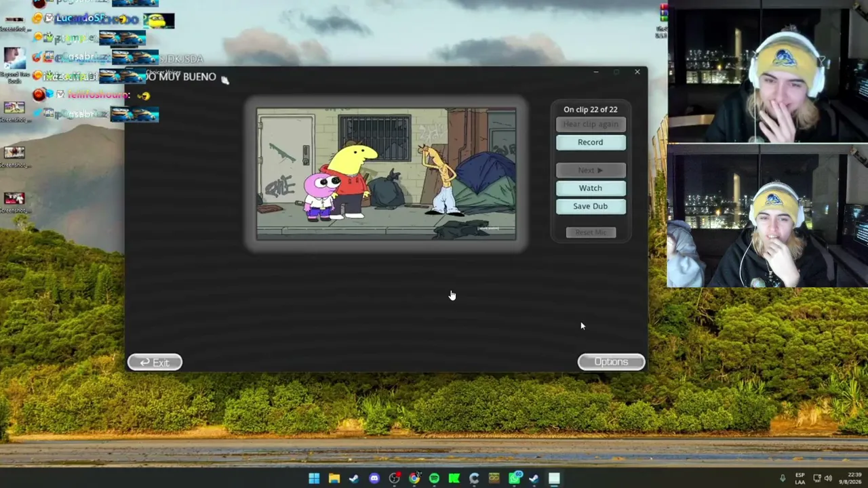This screenshot has width=868, height=488.
Task: Click the Record button
Action: [x=591, y=142]
